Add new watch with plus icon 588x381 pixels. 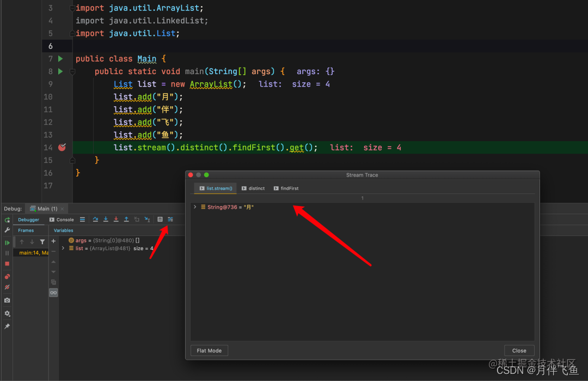(53, 241)
